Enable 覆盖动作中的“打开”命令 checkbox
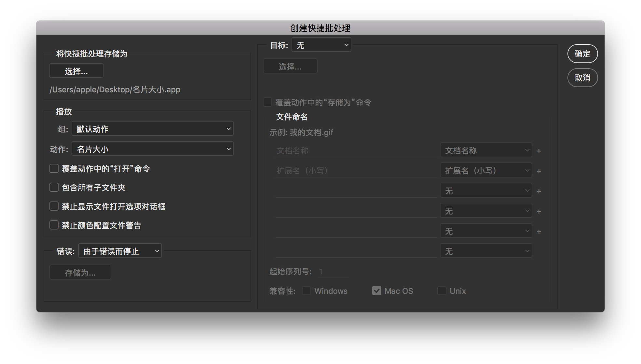 (x=54, y=168)
